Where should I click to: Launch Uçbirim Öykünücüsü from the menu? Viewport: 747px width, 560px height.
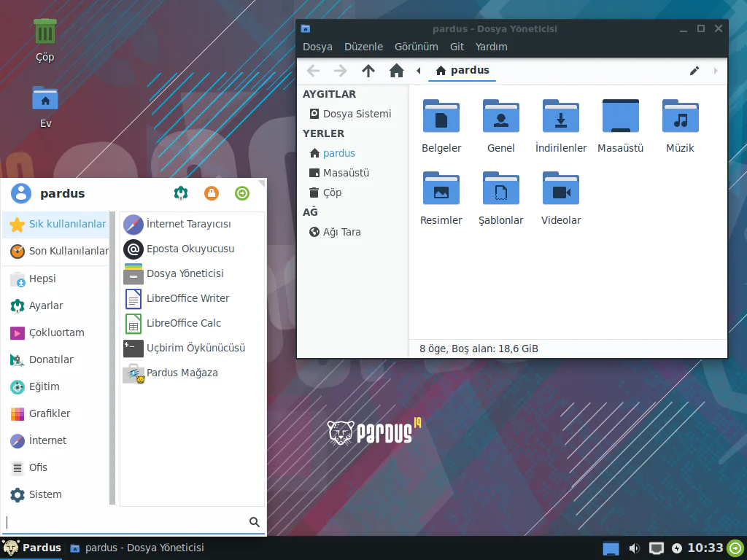click(x=195, y=348)
